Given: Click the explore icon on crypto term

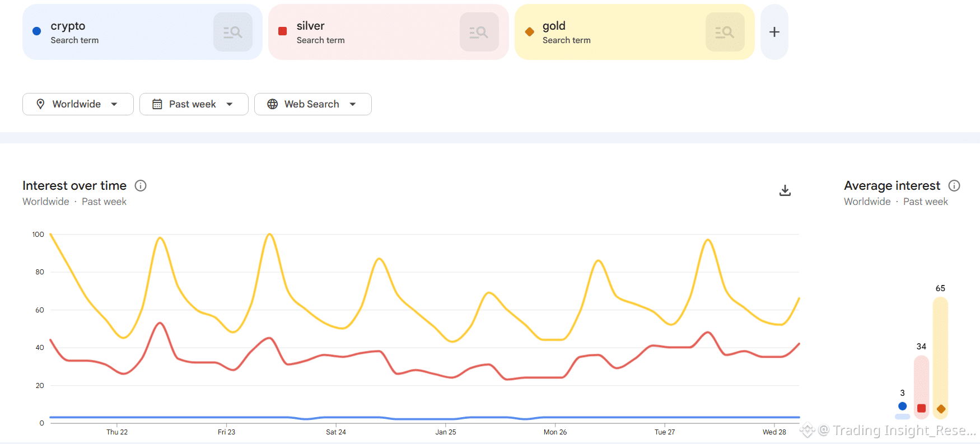Looking at the screenshot, I should click(232, 32).
